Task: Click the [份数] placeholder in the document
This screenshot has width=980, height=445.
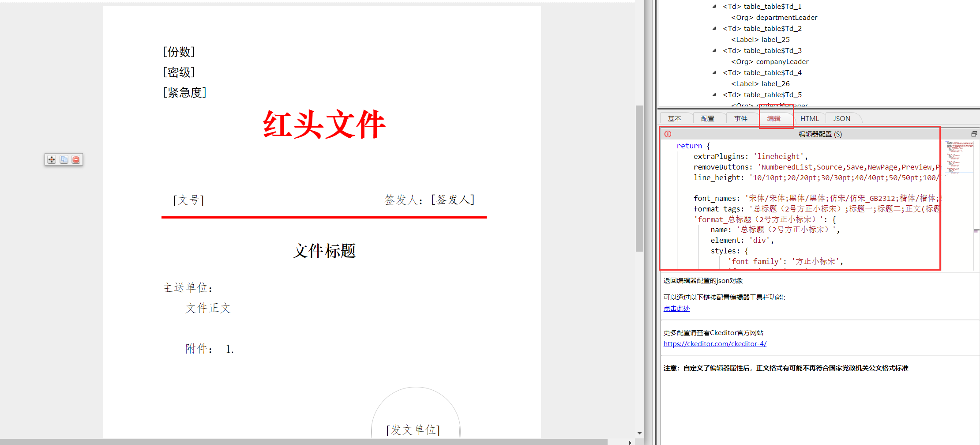Action: tap(179, 52)
